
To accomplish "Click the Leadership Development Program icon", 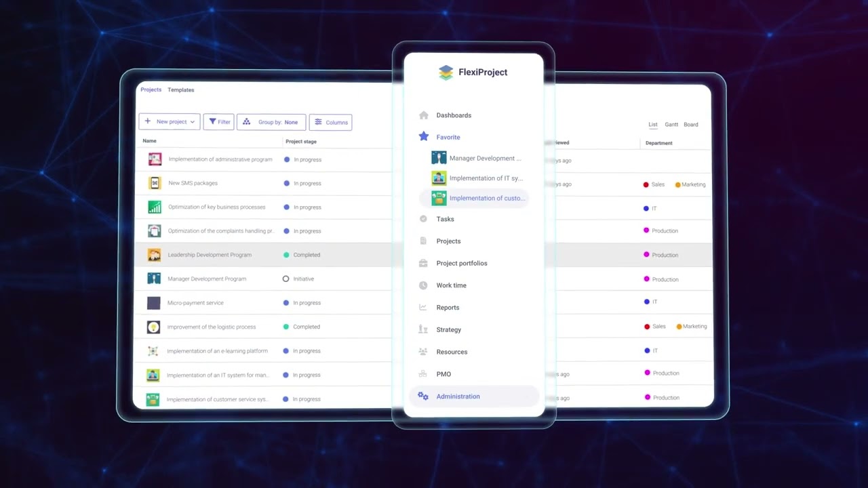I will coord(154,255).
